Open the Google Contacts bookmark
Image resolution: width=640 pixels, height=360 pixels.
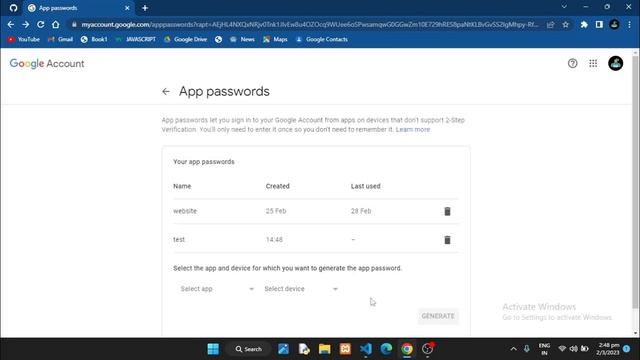[322, 39]
